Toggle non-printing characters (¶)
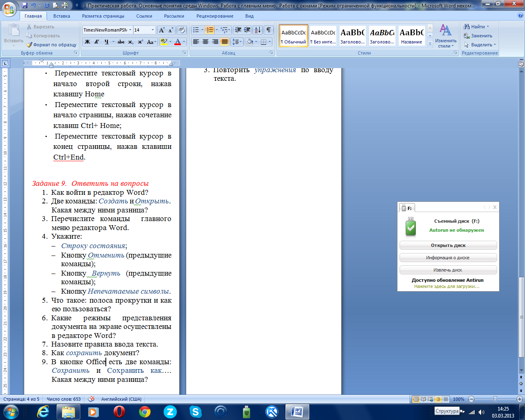This screenshot has width=525, height=420. [x=268, y=30]
